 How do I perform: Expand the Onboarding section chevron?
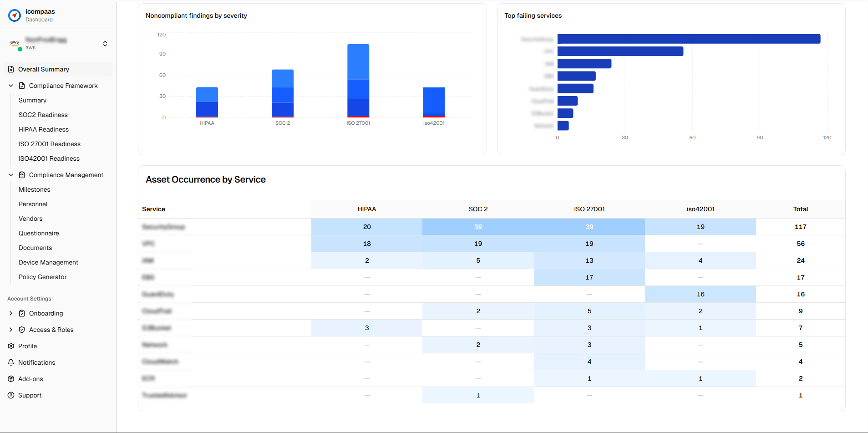[x=11, y=313]
